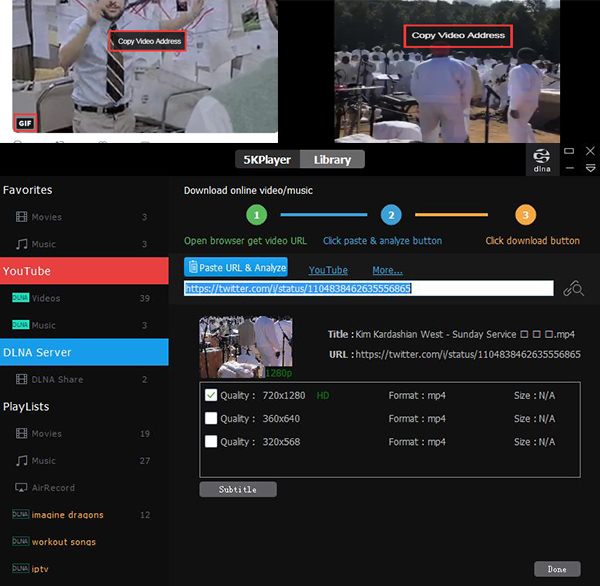This screenshot has height=586, width=600.
Task: Open the workout songs playlist
Action: 84,542
